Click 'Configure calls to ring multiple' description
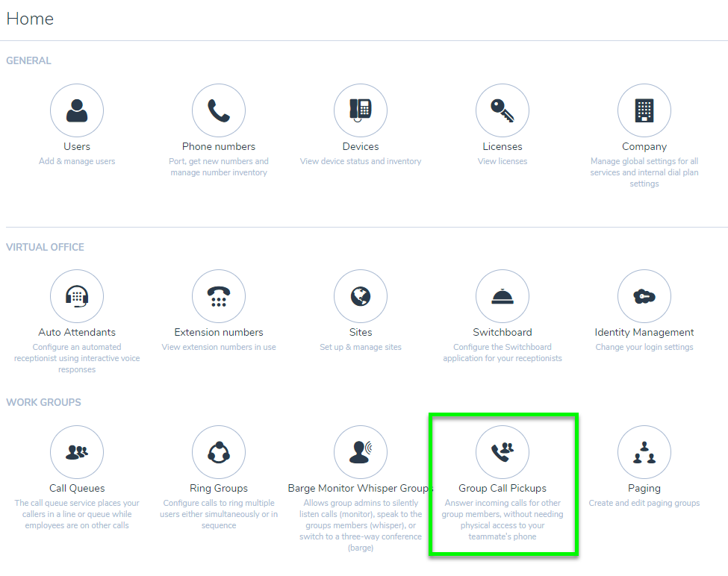 click(x=219, y=514)
